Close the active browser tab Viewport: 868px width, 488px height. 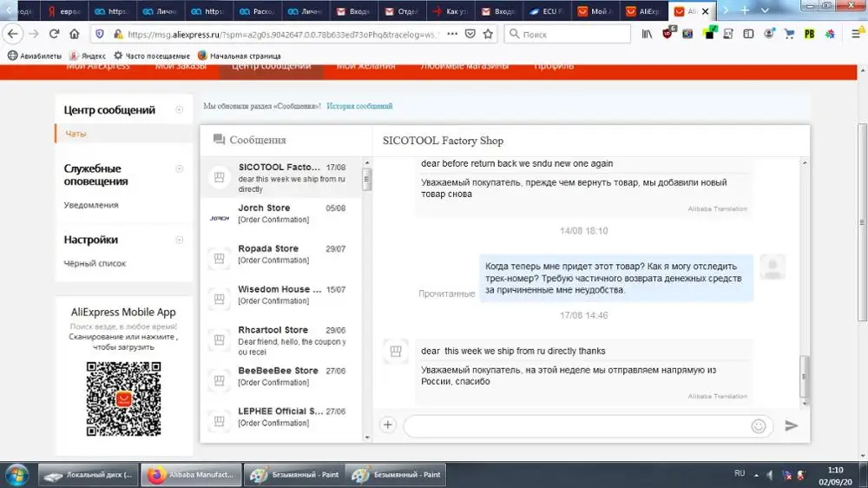tap(705, 11)
